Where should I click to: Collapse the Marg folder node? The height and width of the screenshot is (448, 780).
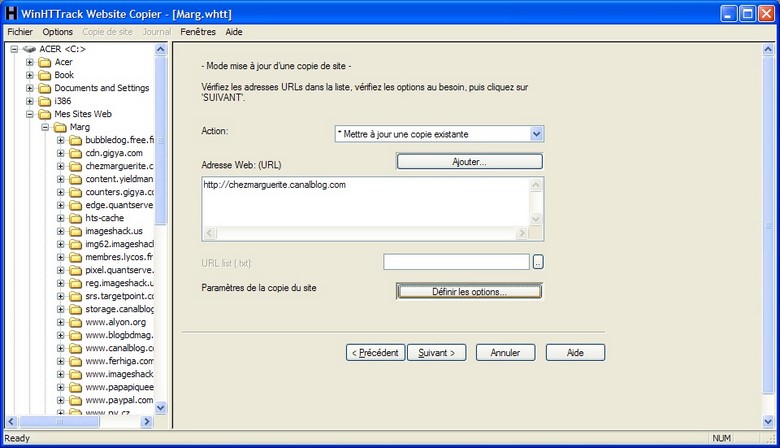tap(45, 127)
